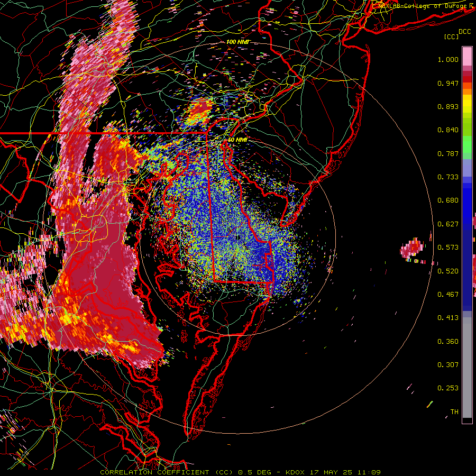Click the 0.893 scale label
This screenshot has height=476, width=476.
pyautogui.click(x=448, y=106)
